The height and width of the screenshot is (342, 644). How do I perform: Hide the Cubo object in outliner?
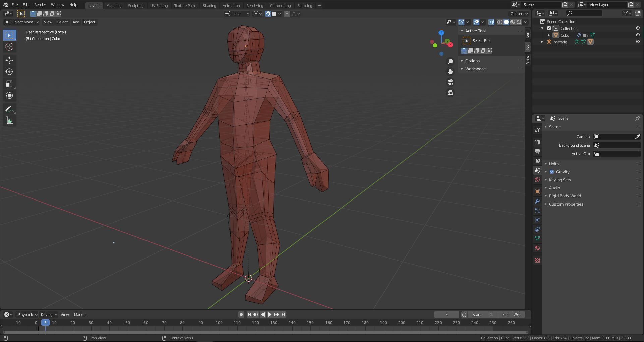[x=638, y=35]
